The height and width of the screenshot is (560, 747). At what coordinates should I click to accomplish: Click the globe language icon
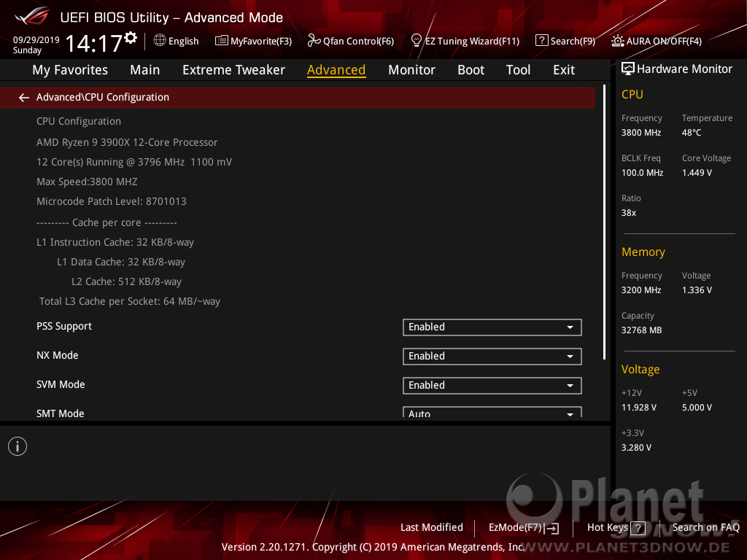tap(160, 41)
